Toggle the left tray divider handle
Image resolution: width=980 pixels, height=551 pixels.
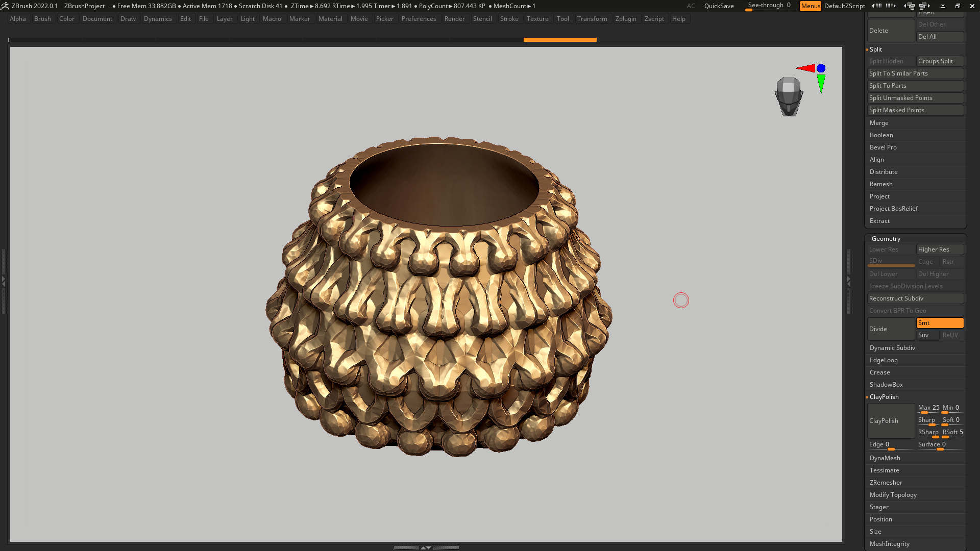tap(3, 281)
